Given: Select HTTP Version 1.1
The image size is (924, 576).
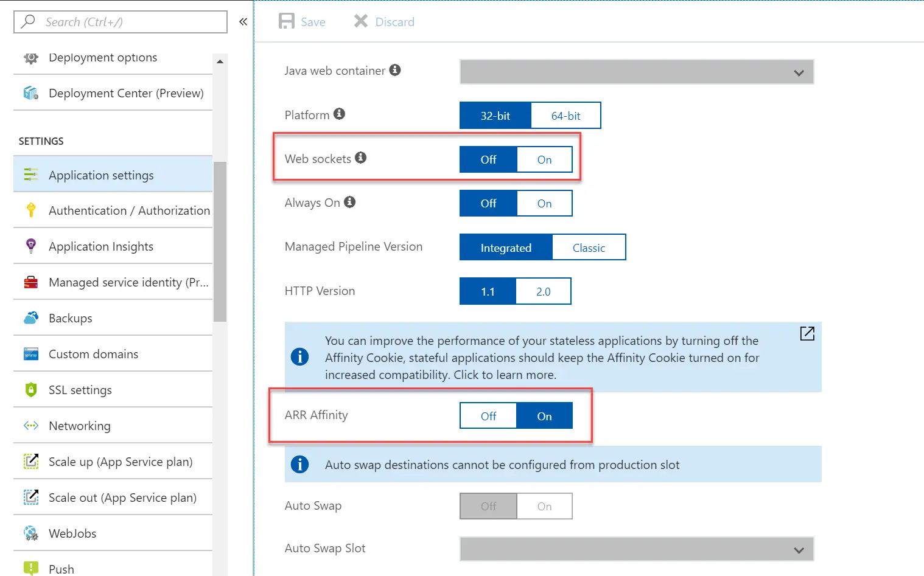Looking at the screenshot, I should coord(488,291).
